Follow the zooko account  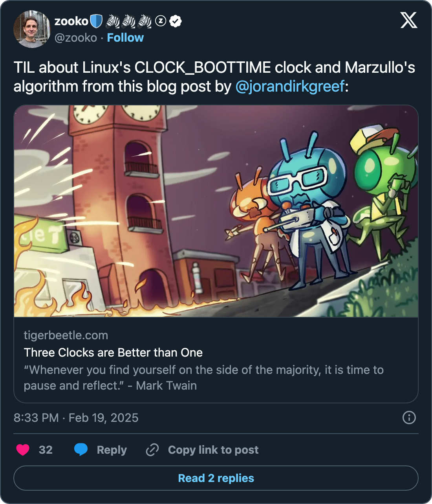point(125,38)
